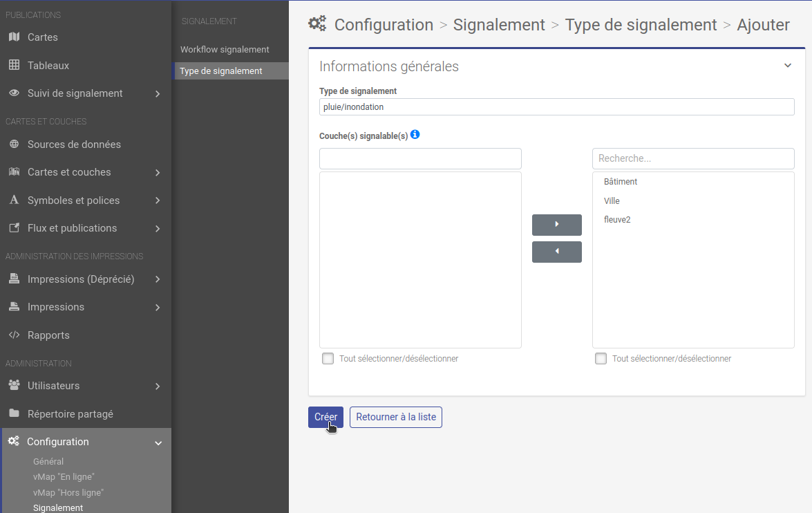This screenshot has width=812, height=513.
Task: Select fleuve2 in the layers list
Action: [617, 219]
